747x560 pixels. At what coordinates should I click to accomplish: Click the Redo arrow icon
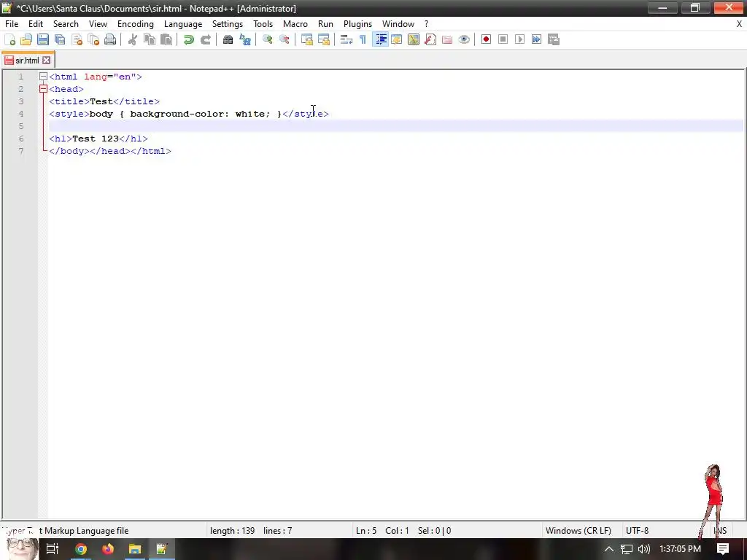[x=205, y=39]
